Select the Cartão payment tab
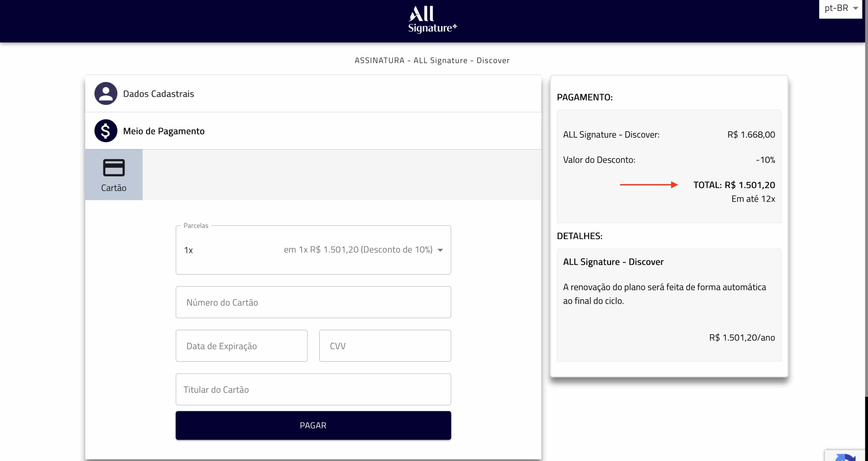Screen dimensions: 868x461 (114, 175)
